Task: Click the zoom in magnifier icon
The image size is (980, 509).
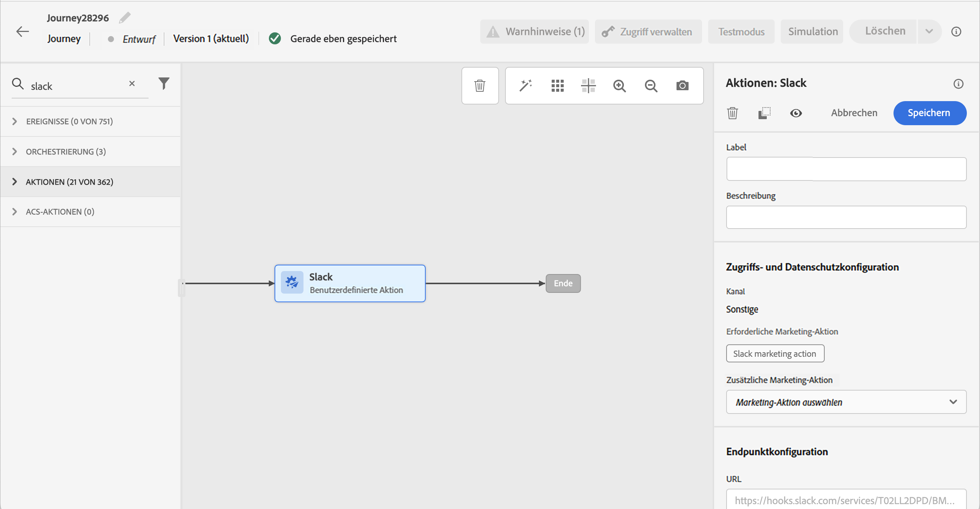Action: pyautogui.click(x=619, y=86)
